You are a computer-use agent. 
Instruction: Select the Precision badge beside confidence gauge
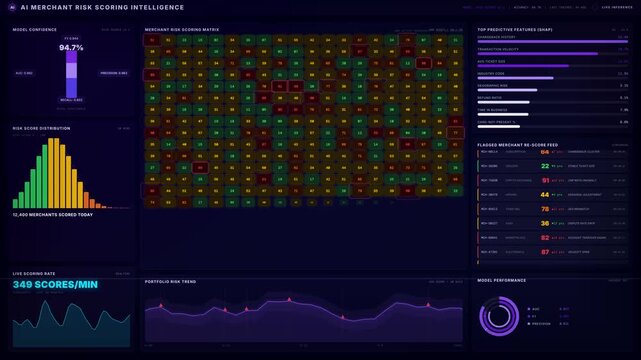tap(114, 73)
